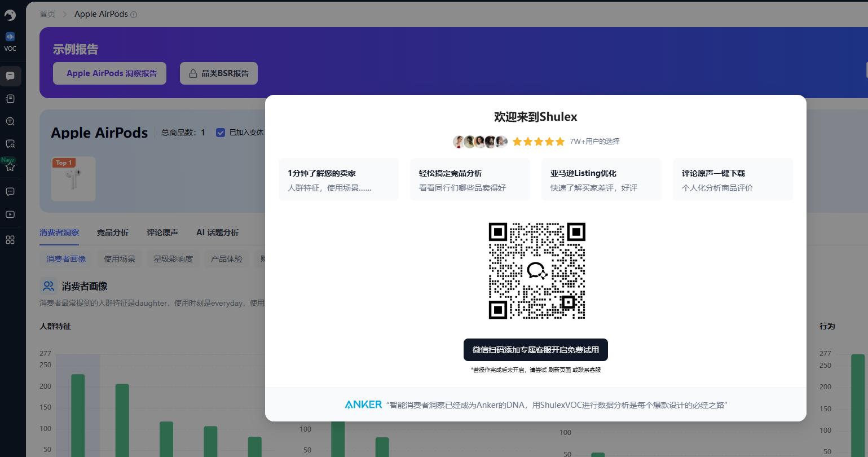868x457 pixels.
Task: Click the 首页 breadcrumb link
Action: click(x=47, y=14)
